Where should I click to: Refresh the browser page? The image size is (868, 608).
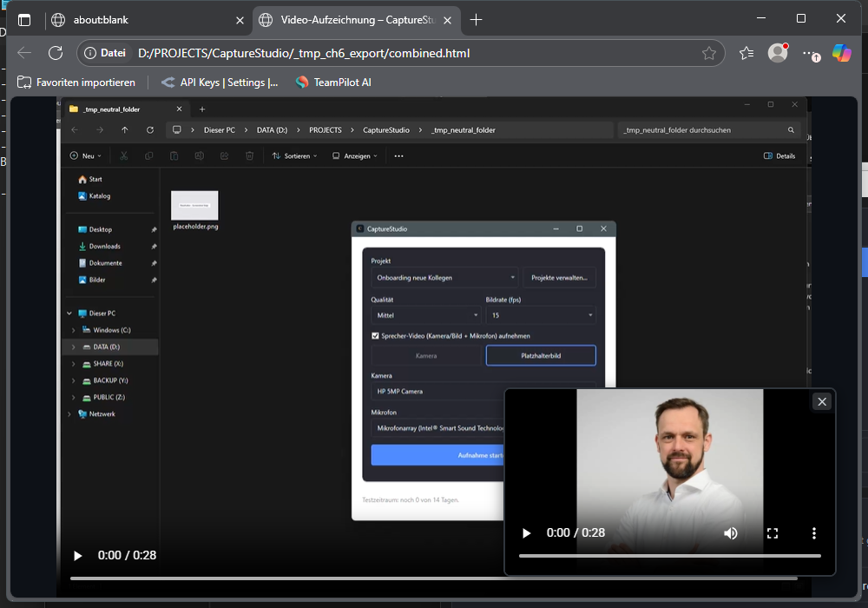pos(56,53)
